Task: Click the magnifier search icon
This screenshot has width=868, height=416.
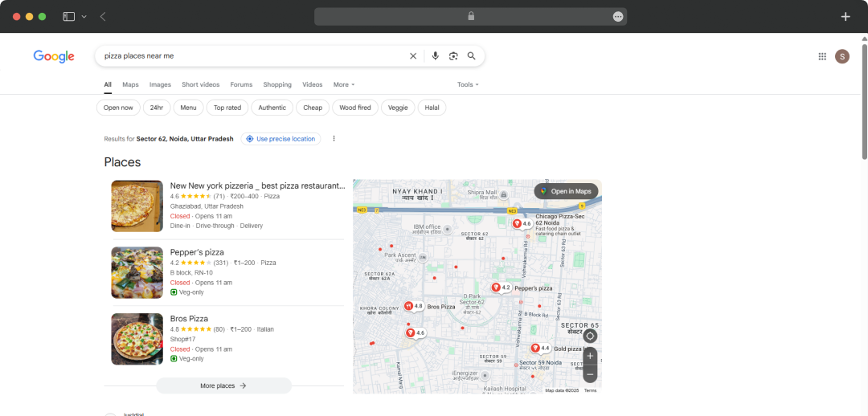Action: tap(472, 56)
